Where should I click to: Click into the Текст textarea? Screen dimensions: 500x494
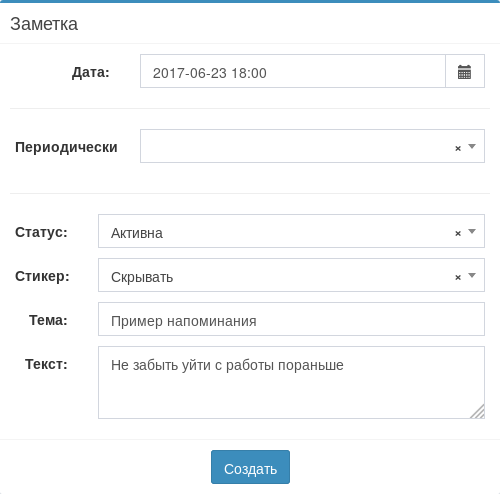tap(291, 382)
